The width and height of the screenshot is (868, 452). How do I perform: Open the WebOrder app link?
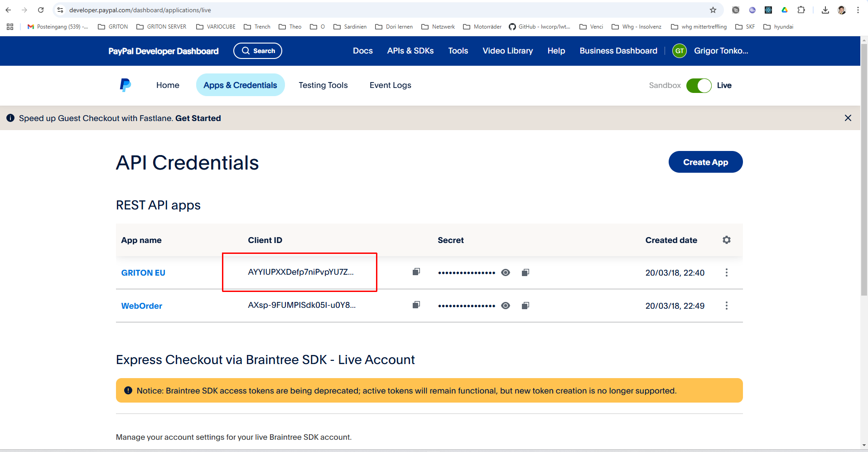(141, 306)
